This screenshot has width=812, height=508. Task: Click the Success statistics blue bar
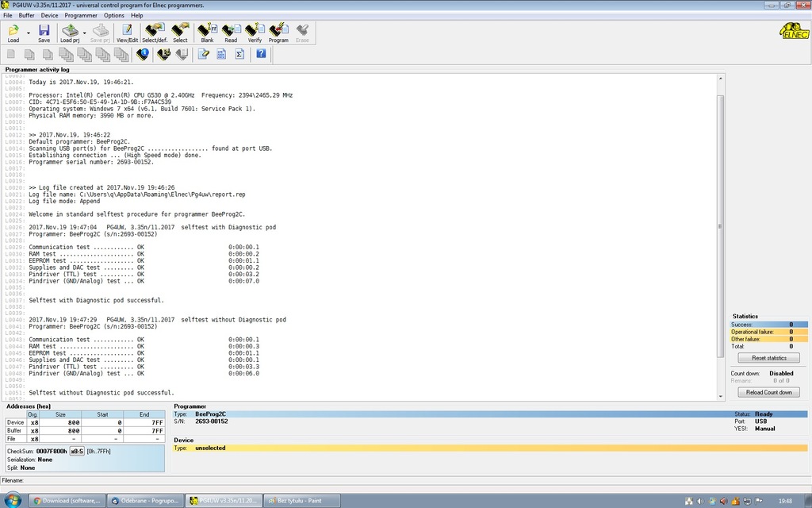point(768,325)
